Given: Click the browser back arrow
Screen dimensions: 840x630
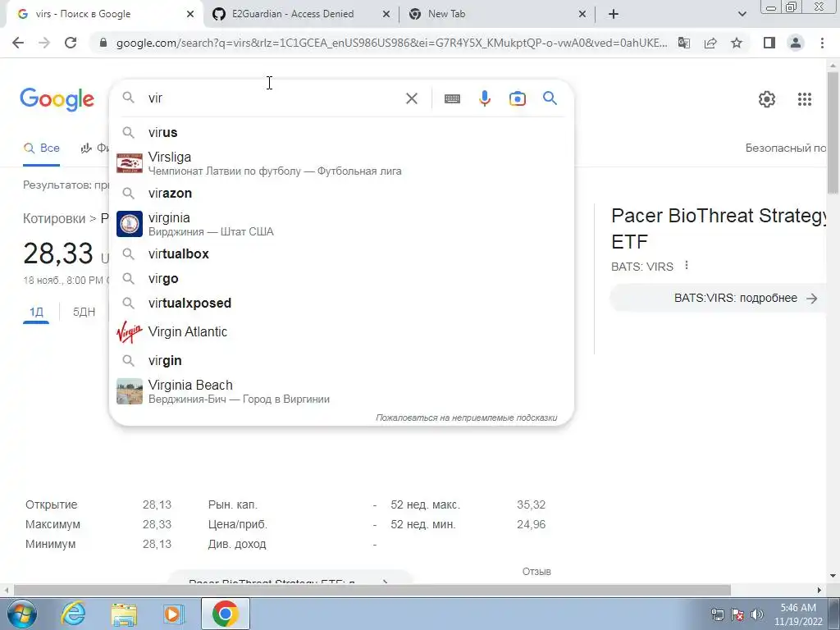Looking at the screenshot, I should [18, 43].
